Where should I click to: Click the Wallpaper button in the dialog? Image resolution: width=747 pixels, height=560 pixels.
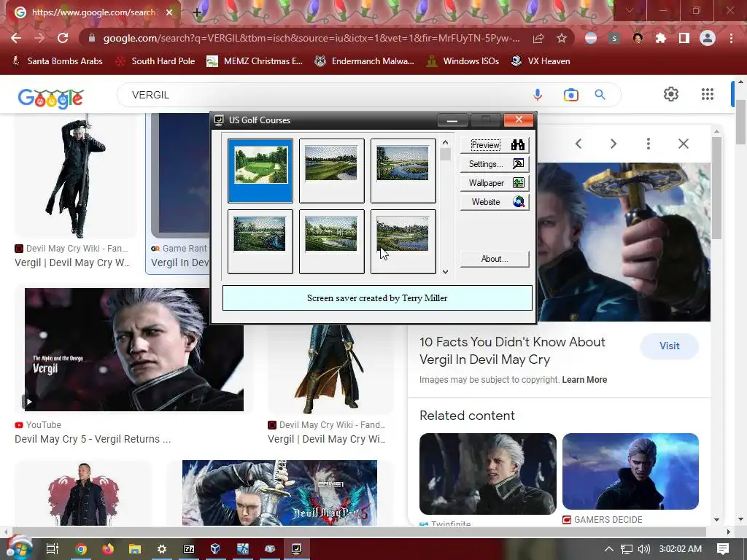495,183
